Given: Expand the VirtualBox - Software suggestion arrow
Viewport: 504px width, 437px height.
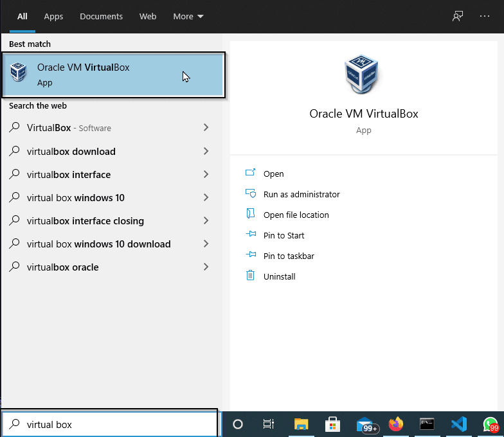Looking at the screenshot, I should coord(206,127).
